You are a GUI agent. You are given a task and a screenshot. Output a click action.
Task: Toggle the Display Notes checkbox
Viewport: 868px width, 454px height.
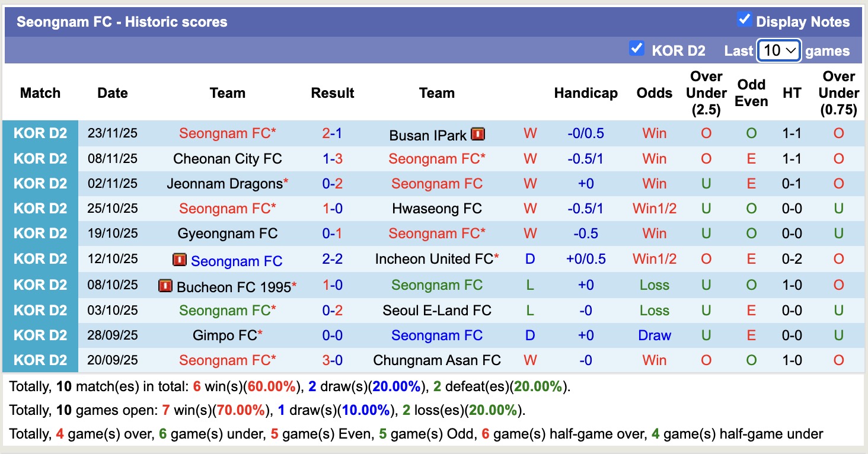(744, 20)
